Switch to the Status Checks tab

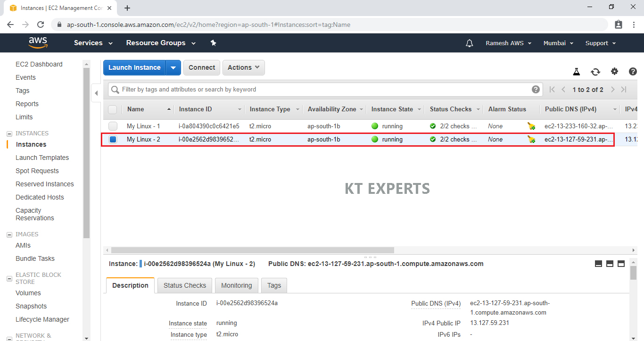click(185, 285)
